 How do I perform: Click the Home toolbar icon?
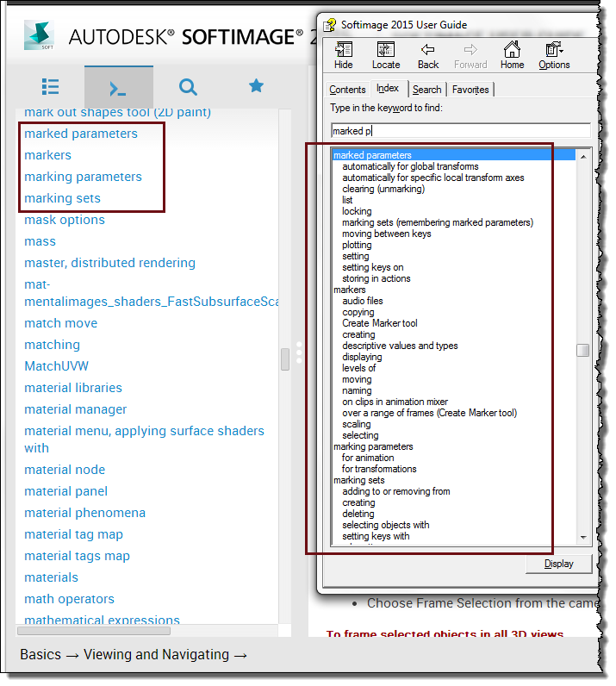point(512,55)
